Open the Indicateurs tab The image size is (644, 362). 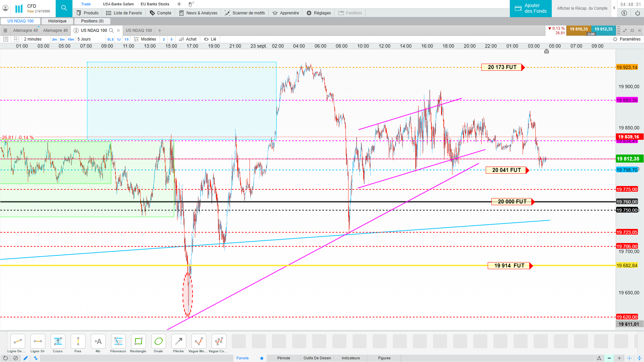point(351,358)
